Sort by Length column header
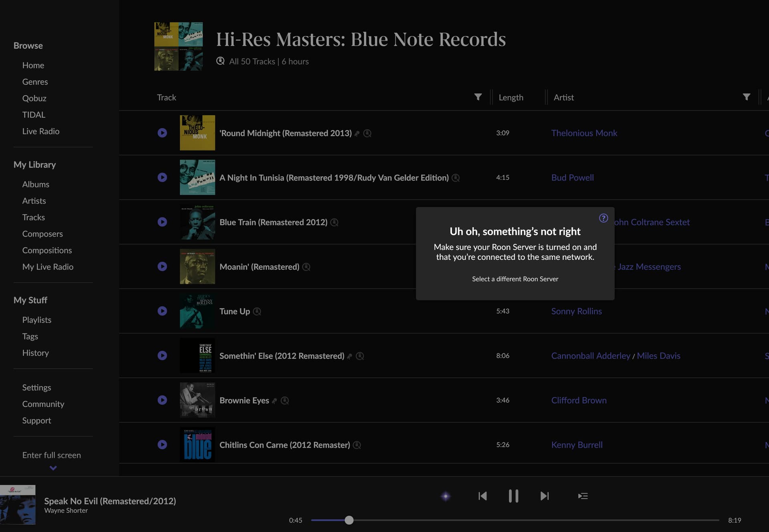This screenshot has height=532, width=769. [511, 97]
